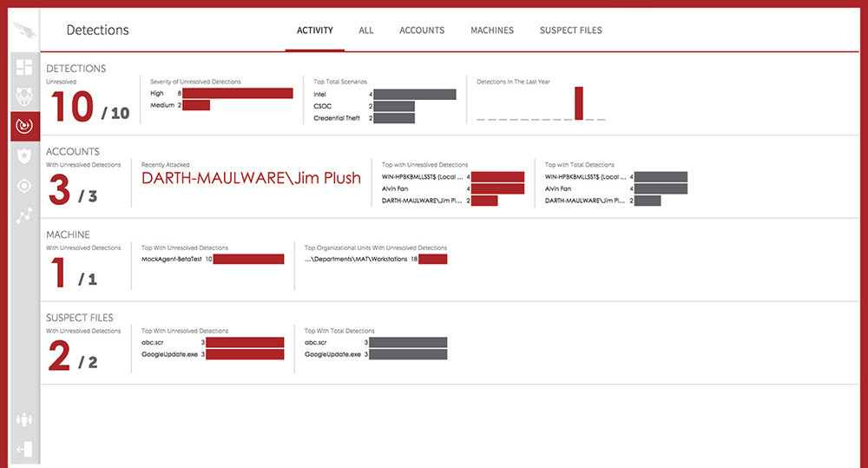Click the Detections page title
This screenshot has width=868, height=468.
[x=97, y=30]
